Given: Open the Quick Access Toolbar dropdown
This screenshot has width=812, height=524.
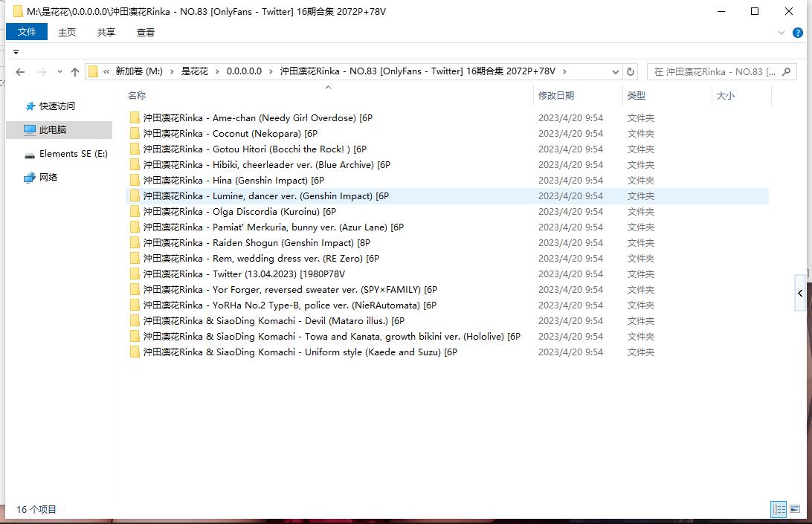Looking at the screenshot, I should pos(16,52).
